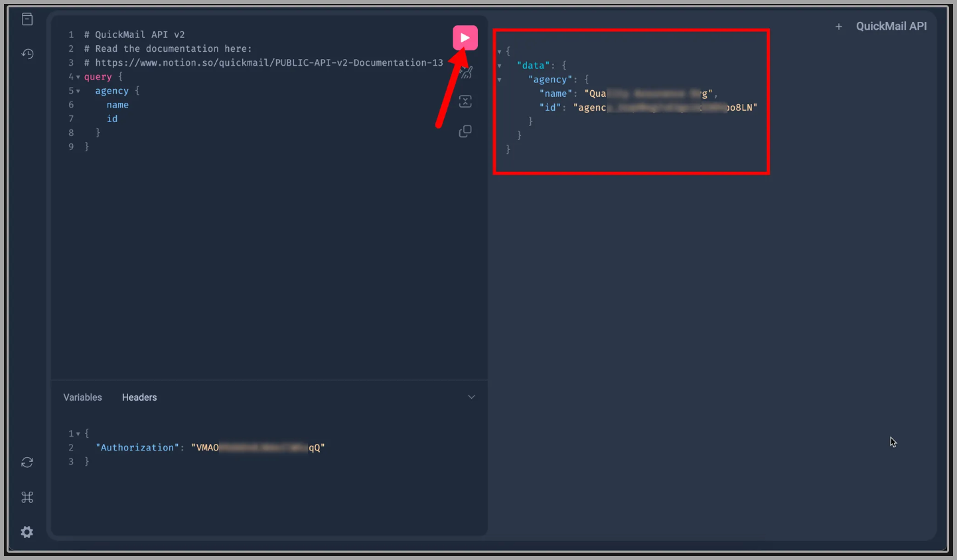Click the 'id' field in query editor
Viewport: 957px width, 560px height.
pyautogui.click(x=112, y=119)
